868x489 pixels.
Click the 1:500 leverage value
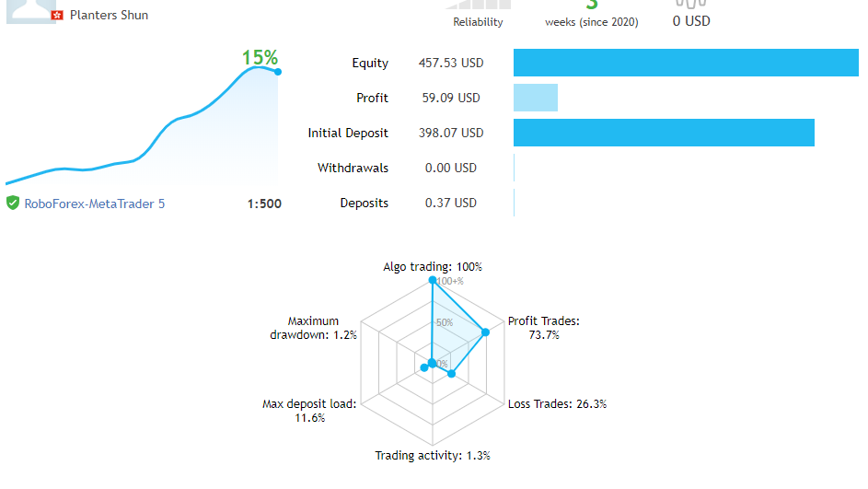pos(264,204)
